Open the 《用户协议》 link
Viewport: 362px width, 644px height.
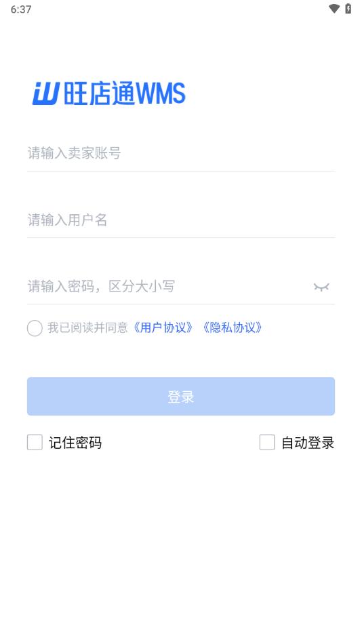point(163,327)
